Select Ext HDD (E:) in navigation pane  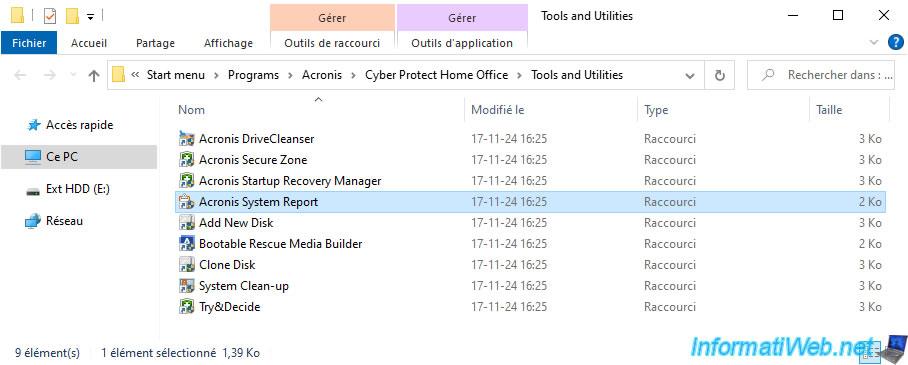[78, 189]
